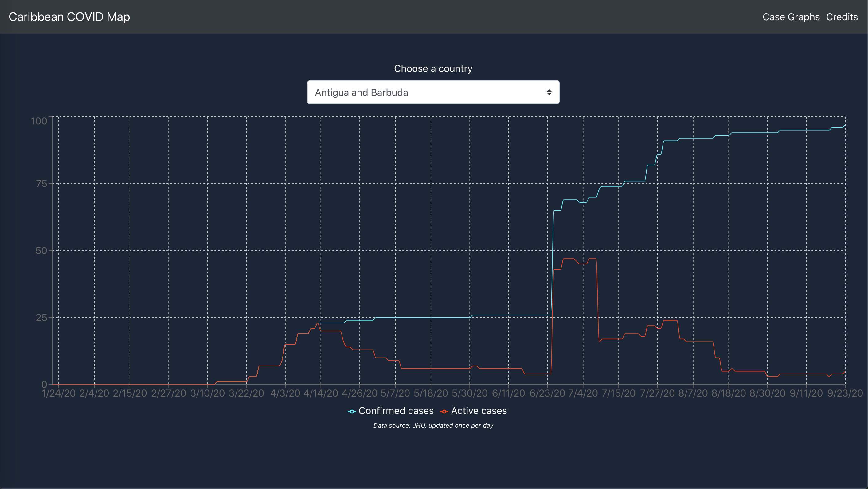Image resolution: width=868 pixels, height=489 pixels.
Task: Click the 6/11/20 x-axis date label
Action: [x=508, y=393]
